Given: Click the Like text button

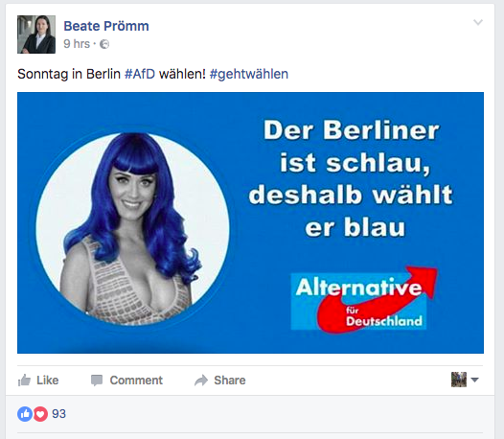Looking at the screenshot, I should (x=48, y=381).
